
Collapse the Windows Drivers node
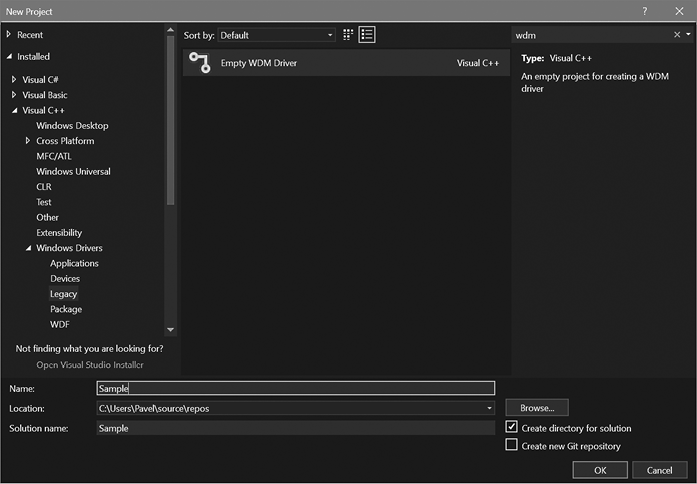pos(28,248)
